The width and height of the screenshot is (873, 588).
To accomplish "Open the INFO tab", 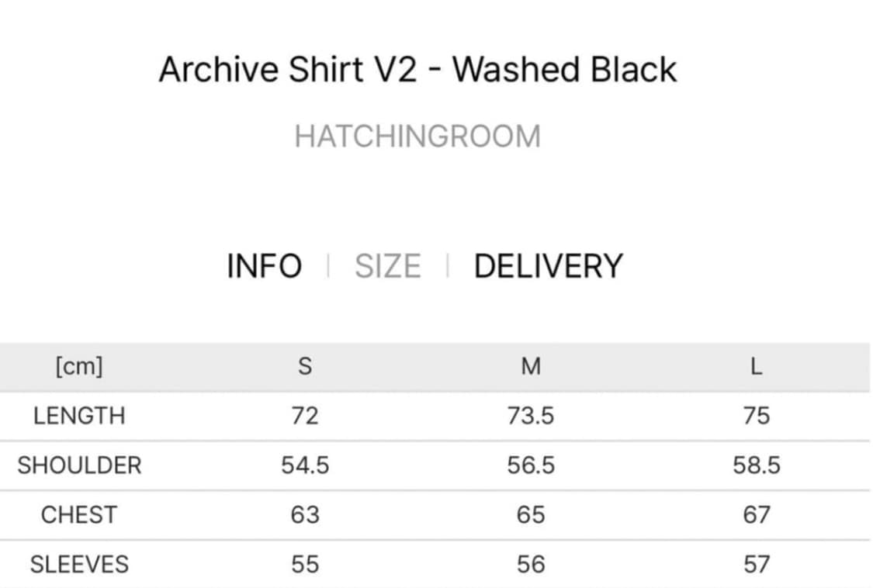I will pos(264,266).
